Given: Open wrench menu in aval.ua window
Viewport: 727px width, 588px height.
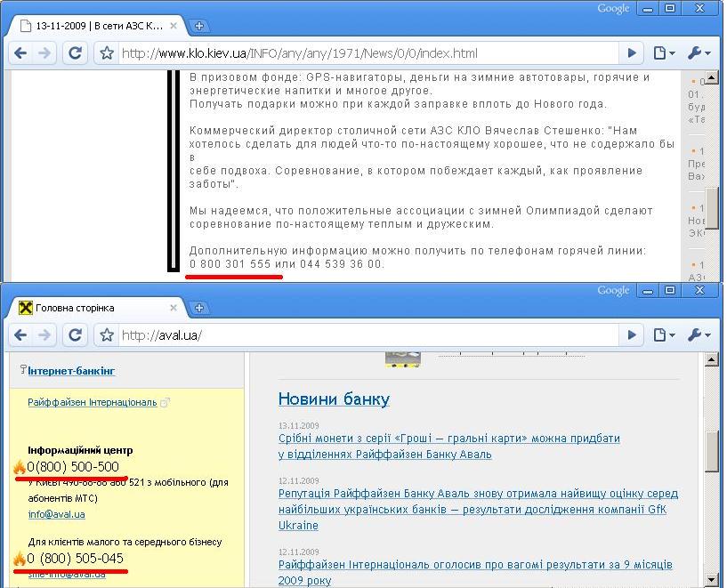Looking at the screenshot, I should [x=699, y=334].
